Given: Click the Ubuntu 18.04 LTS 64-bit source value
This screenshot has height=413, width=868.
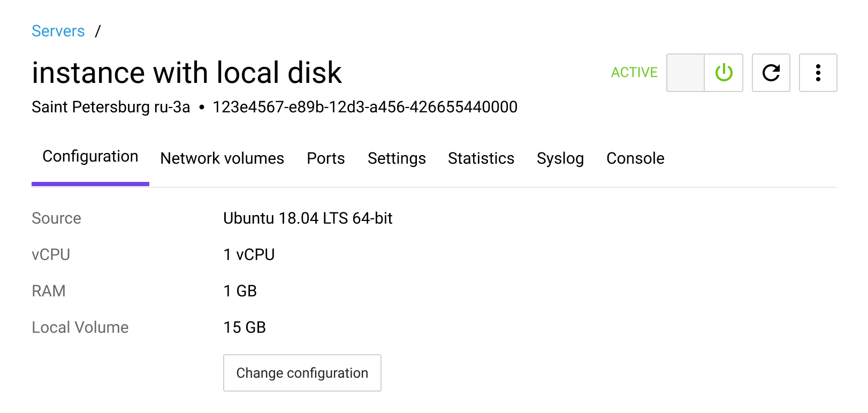Looking at the screenshot, I should [308, 218].
